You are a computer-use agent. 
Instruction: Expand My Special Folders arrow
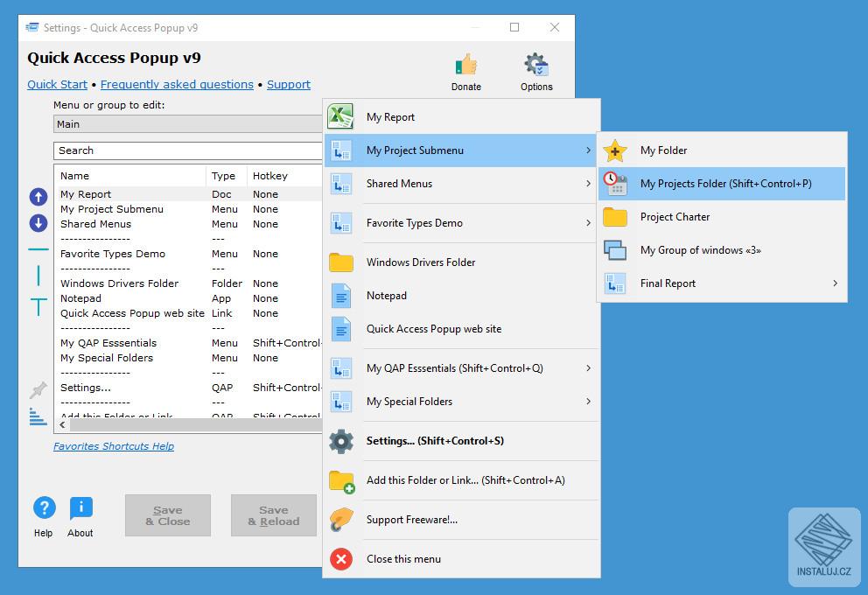coord(588,402)
